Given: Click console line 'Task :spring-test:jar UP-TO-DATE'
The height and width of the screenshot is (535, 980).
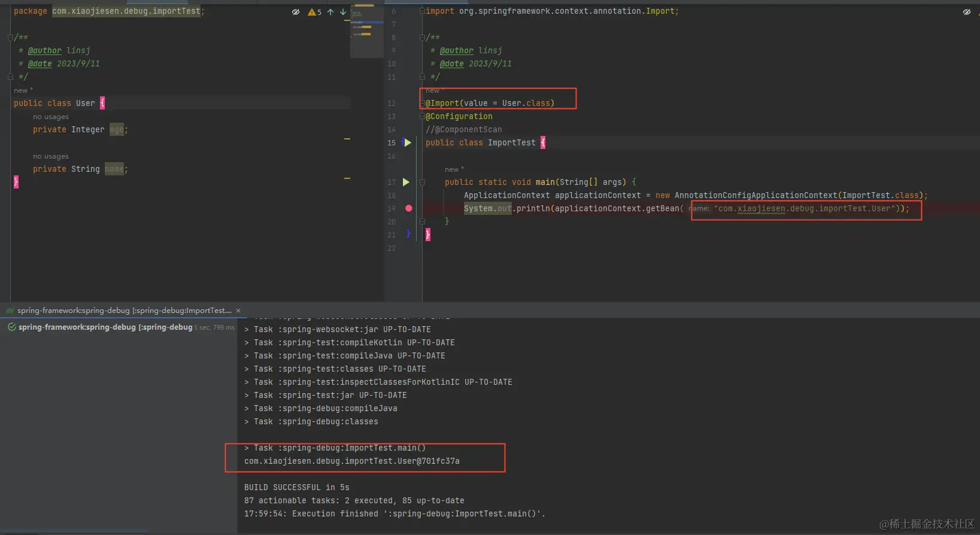Looking at the screenshot, I should [x=326, y=395].
